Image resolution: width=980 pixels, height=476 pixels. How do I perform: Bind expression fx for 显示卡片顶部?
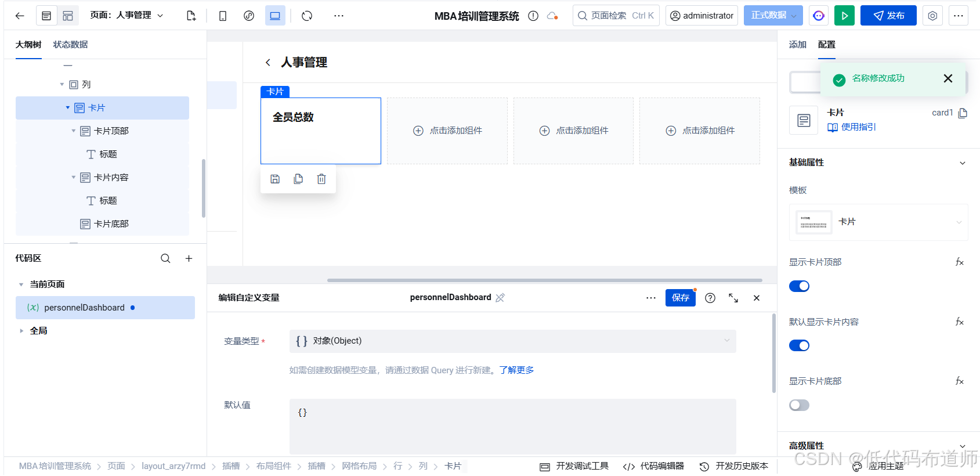pyautogui.click(x=960, y=262)
